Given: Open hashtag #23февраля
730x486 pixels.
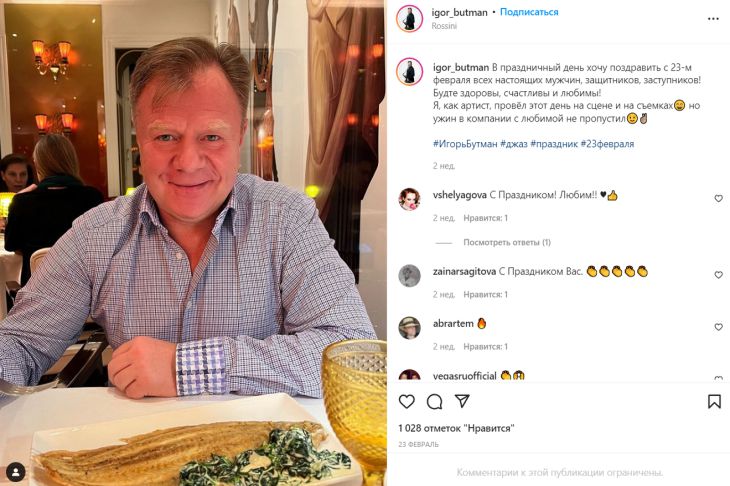Looking at the screenshot, I should click(607, 144).
